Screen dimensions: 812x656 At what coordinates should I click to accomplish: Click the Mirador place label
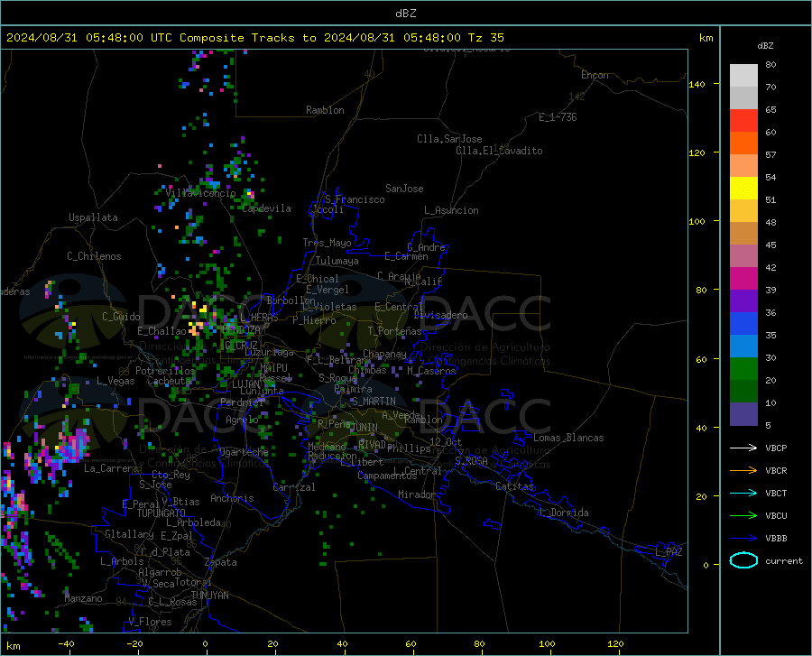point(417,494)
